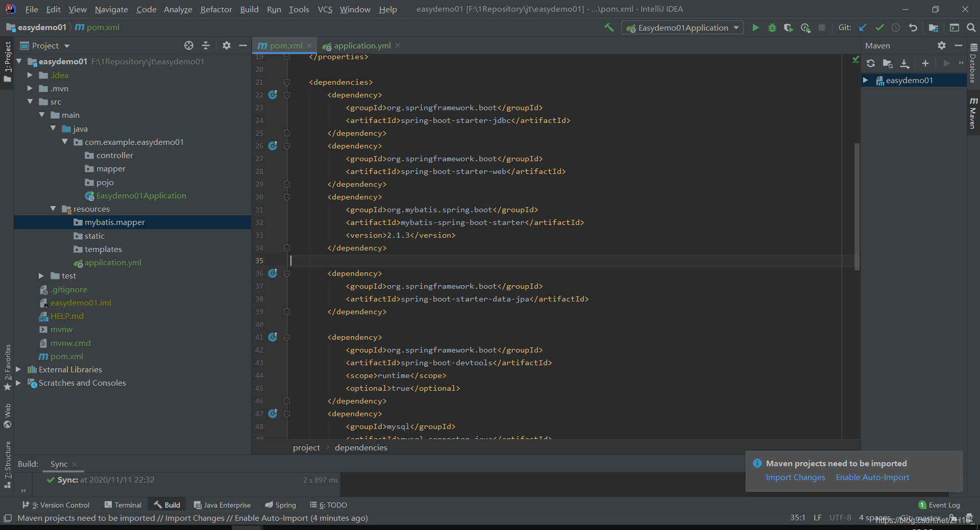This screenshot has width=980, height=530.
Task: Open the run configuration dropdown
Action: 682,28
